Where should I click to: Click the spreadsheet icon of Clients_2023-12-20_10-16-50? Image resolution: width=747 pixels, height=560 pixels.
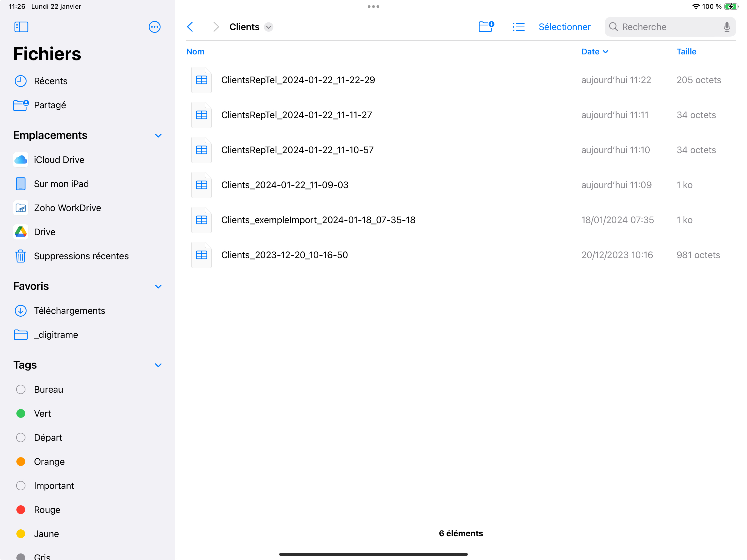click(201, 255)
